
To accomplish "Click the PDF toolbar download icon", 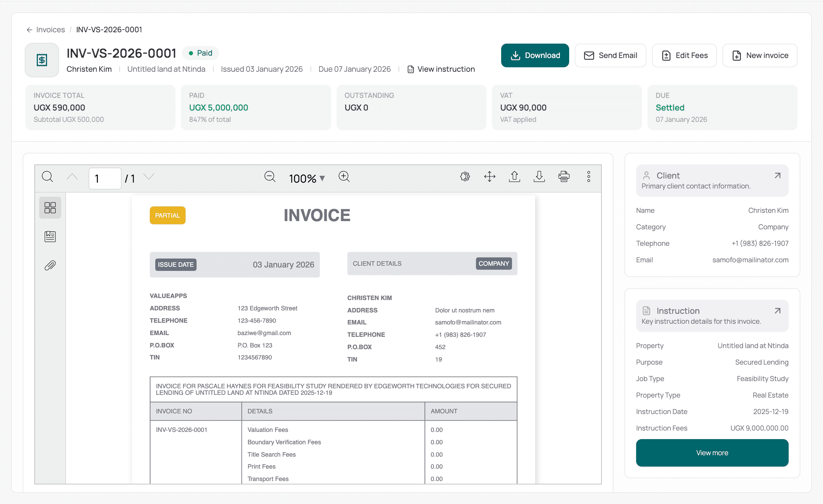I will (x=539, y=177).
